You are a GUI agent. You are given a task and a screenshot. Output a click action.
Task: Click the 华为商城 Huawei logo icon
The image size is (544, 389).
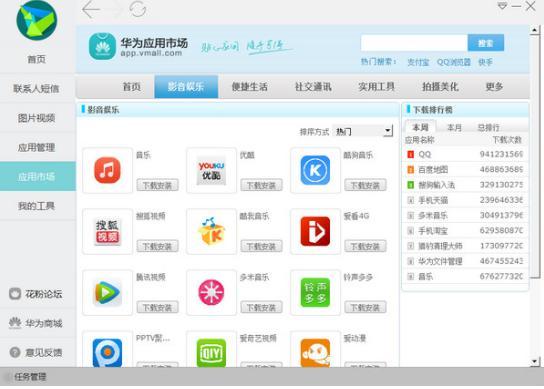[15, 323]
